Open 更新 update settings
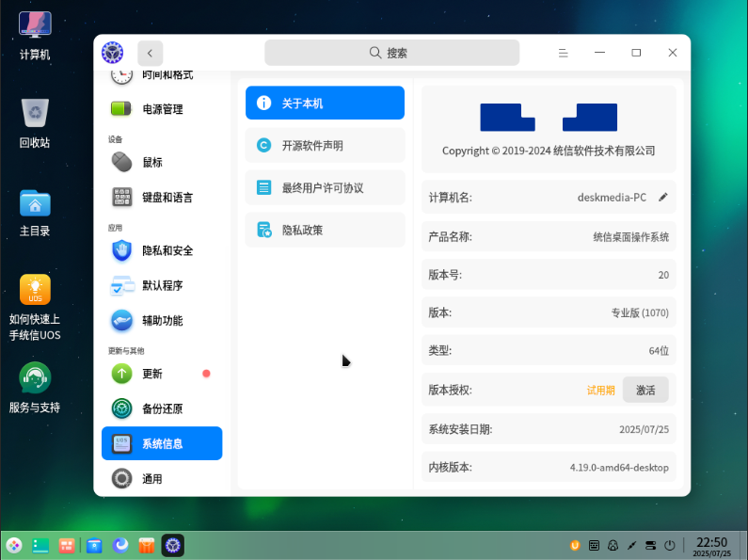The image size is (748, 560). [162, 374]
